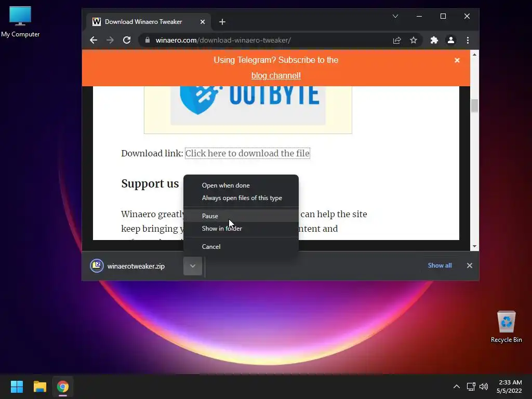The image size is (532, 399).
Task: Click the Outbyte advertisement image
Action: tap(248, 106)
